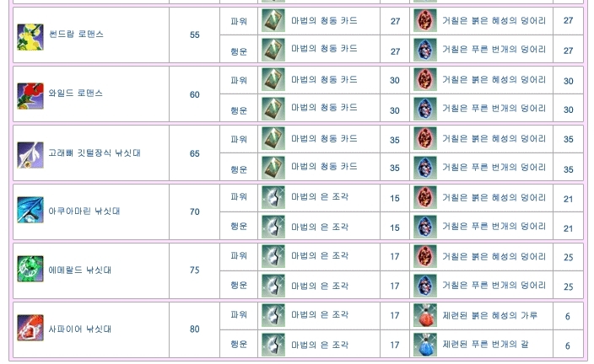Click red comet chunk icon in 와일드 로맨스 파워 row
Screen dimensions: 594x364
[425, 80]
